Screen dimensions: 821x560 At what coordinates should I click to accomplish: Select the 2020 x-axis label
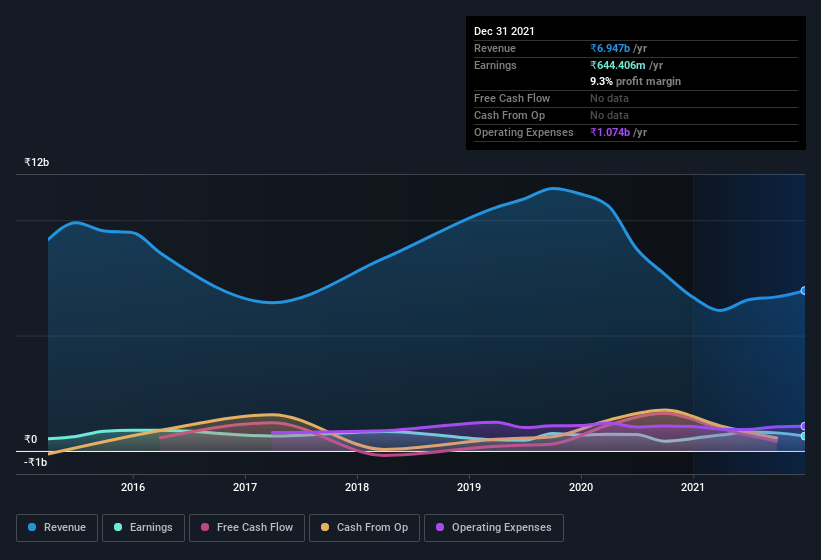pos(581,487)
